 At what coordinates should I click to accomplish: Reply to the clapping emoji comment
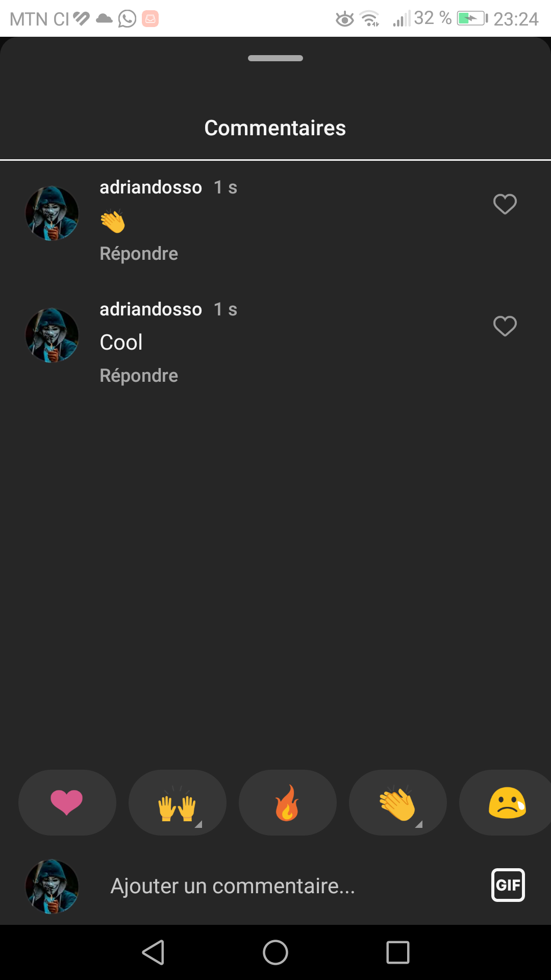coord(139,254)
